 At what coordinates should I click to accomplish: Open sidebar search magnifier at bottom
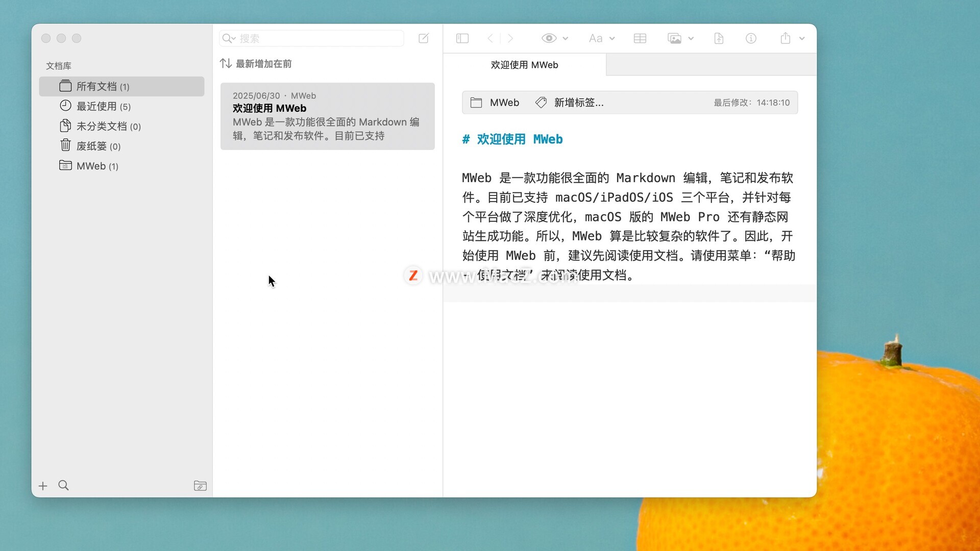click(x=63, y=485)
